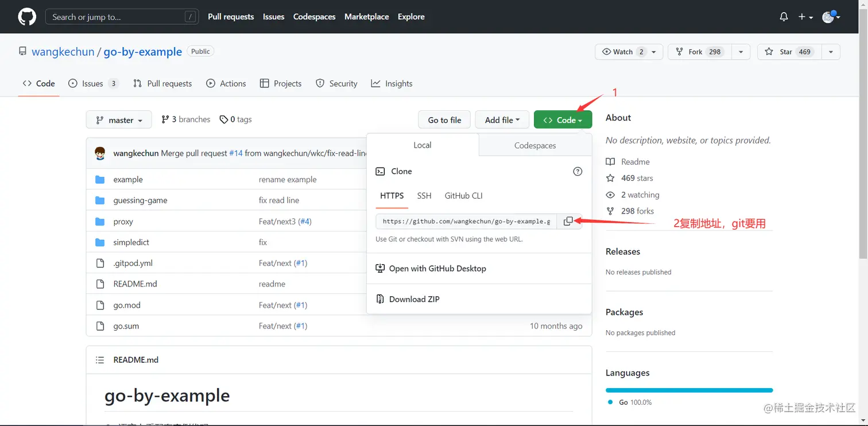Click wangkechun commit author avatar
The image size is (868, 426).
coord(100,153)
